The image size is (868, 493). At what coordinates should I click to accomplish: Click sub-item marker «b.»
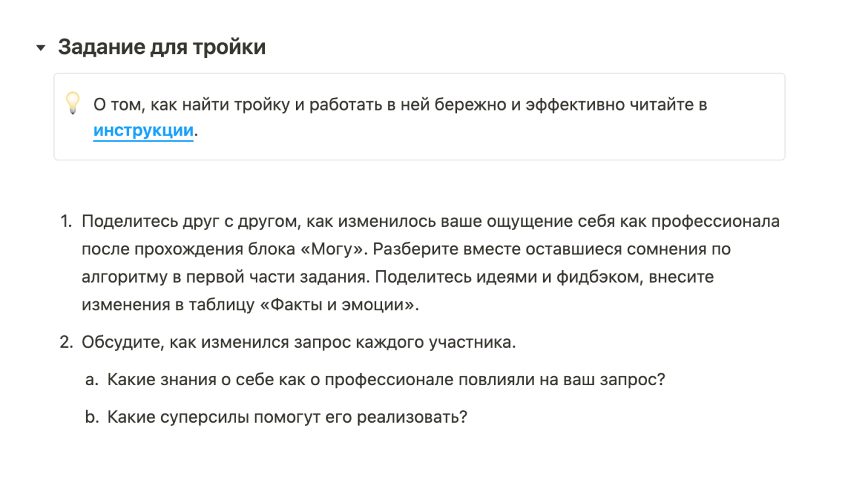[92, 417]
